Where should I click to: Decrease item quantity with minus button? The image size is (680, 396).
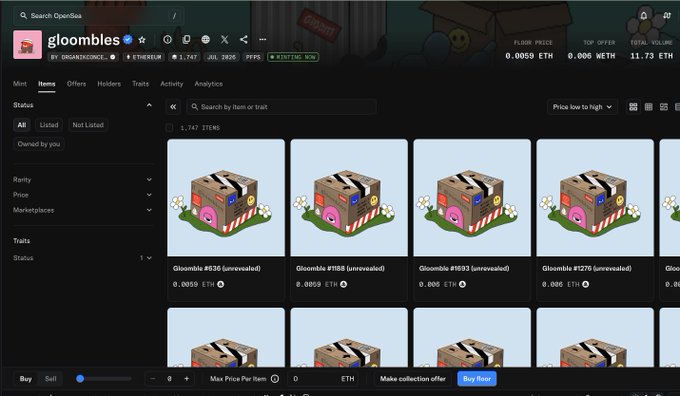pyautogui.click(x=153, y=379)
